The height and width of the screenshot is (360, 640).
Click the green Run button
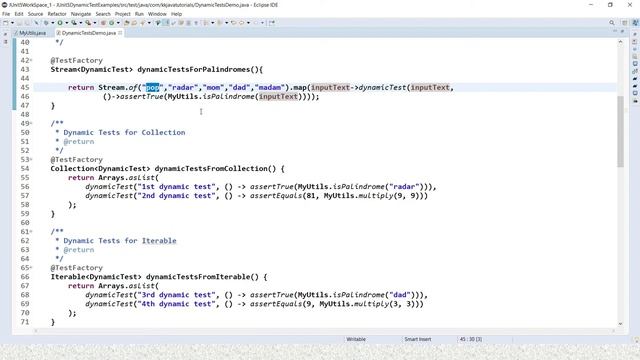(x=60, y=23)
